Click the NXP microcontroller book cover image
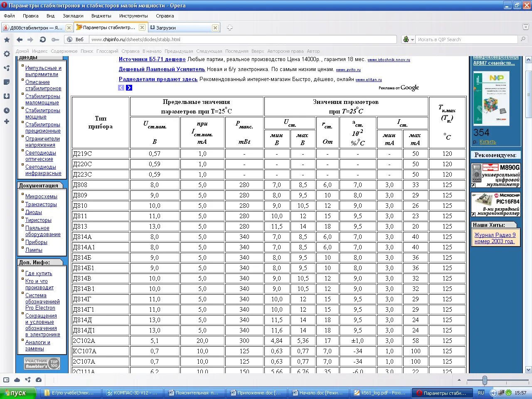Viewport: 532px width, 399px height. (x=491, y=99)
